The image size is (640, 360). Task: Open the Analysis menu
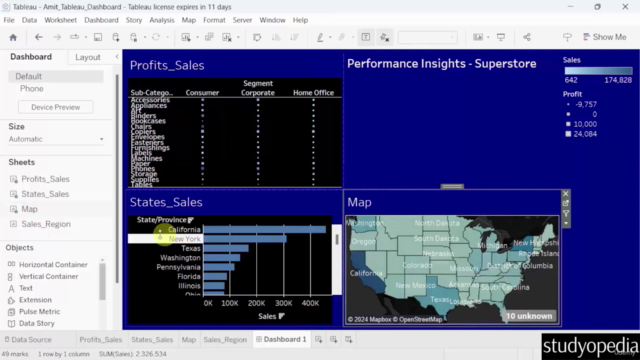(x=162, y=20)
